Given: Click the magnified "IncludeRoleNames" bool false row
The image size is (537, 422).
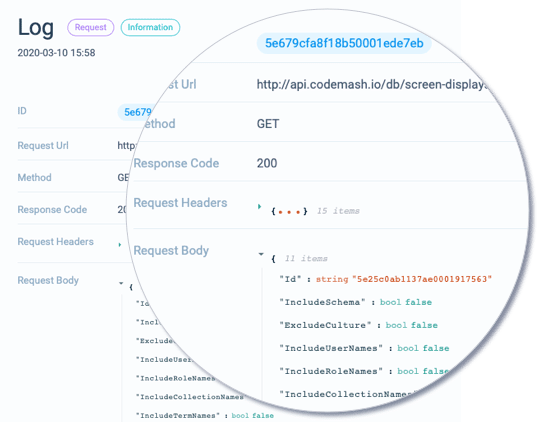Looking at the screenshot, I should coord(364,371).
